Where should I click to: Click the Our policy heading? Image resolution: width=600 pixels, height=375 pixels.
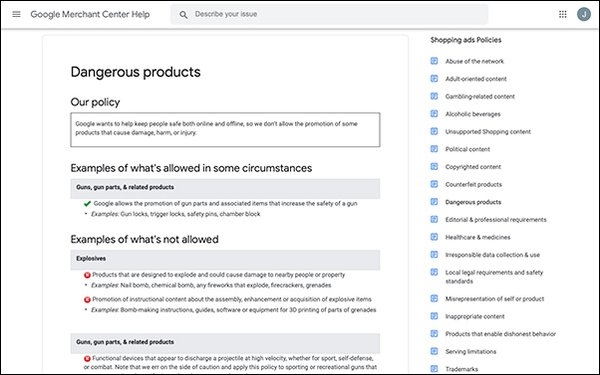coord(95,102)
